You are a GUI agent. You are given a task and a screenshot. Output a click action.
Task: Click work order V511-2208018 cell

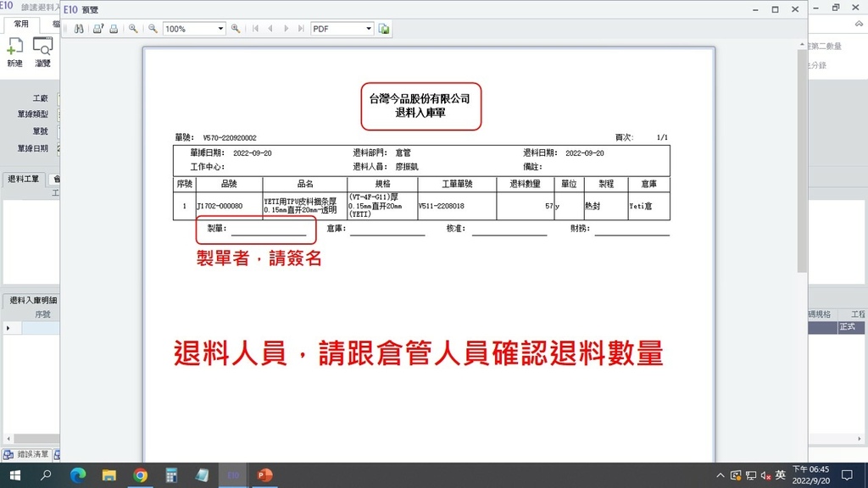pos(441,206)
